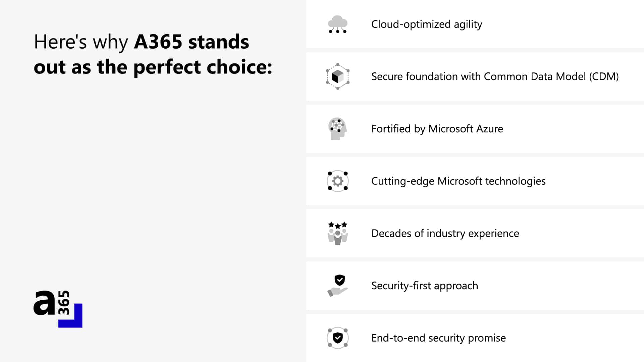
Task: Click Decades of industry experience label
Action: pyautogui.click(x=445, y=234)
